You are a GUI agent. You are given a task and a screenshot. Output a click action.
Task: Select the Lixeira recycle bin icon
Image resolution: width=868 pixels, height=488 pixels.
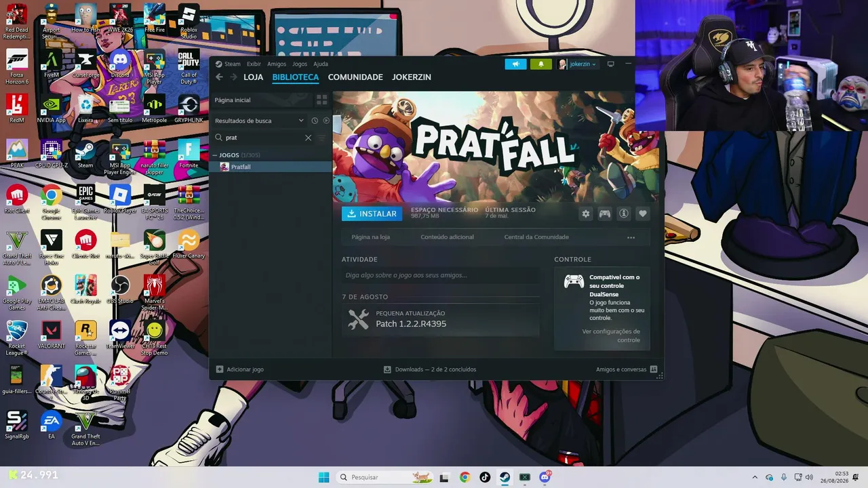[85, 110]
